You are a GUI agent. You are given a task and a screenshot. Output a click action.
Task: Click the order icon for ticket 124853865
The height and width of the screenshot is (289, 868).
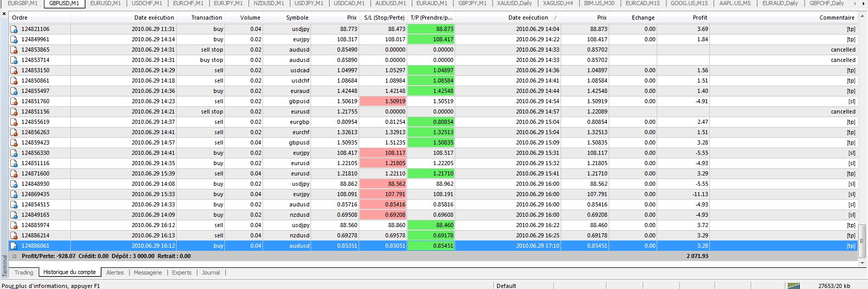click(x=14, y=50)
